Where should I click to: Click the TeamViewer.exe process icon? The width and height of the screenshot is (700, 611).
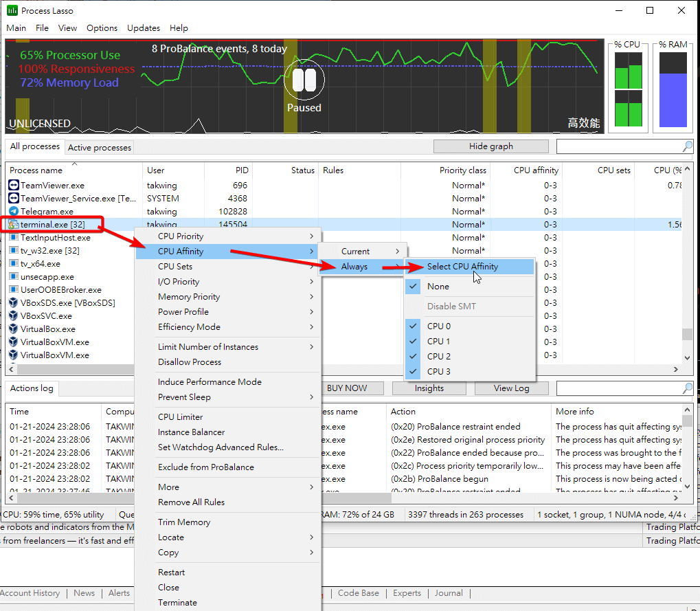coord(13,186)
